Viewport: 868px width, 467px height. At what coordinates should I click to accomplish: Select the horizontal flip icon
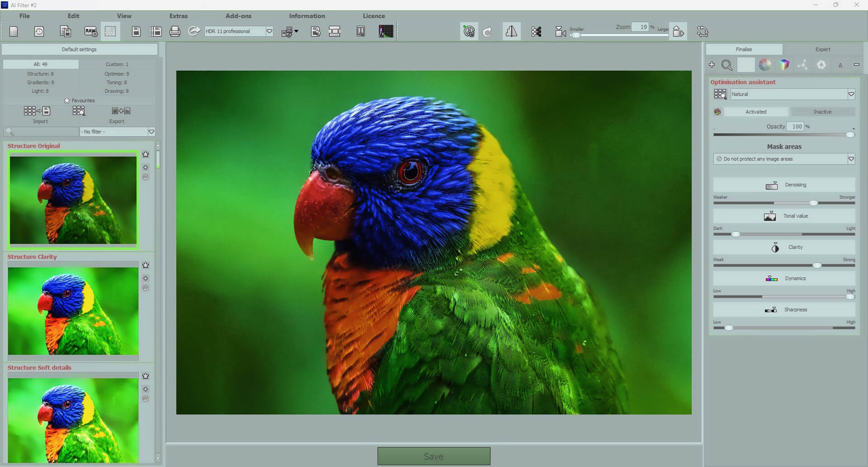[x=511, y=31]
